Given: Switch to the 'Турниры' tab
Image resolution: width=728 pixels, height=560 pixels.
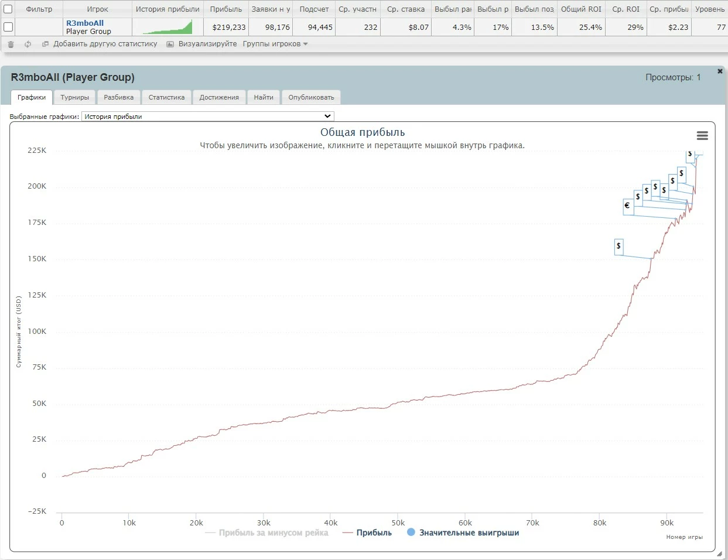Looking at the screenshot, I should pyautogui.click(x=74, y=97).
